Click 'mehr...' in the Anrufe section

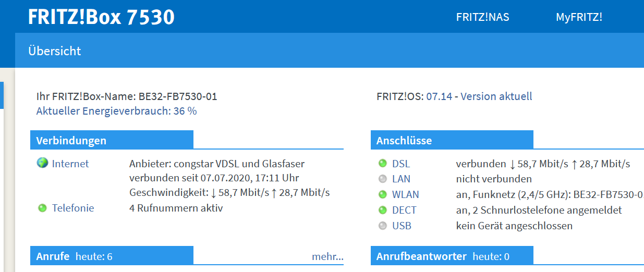tap(327, 256)
